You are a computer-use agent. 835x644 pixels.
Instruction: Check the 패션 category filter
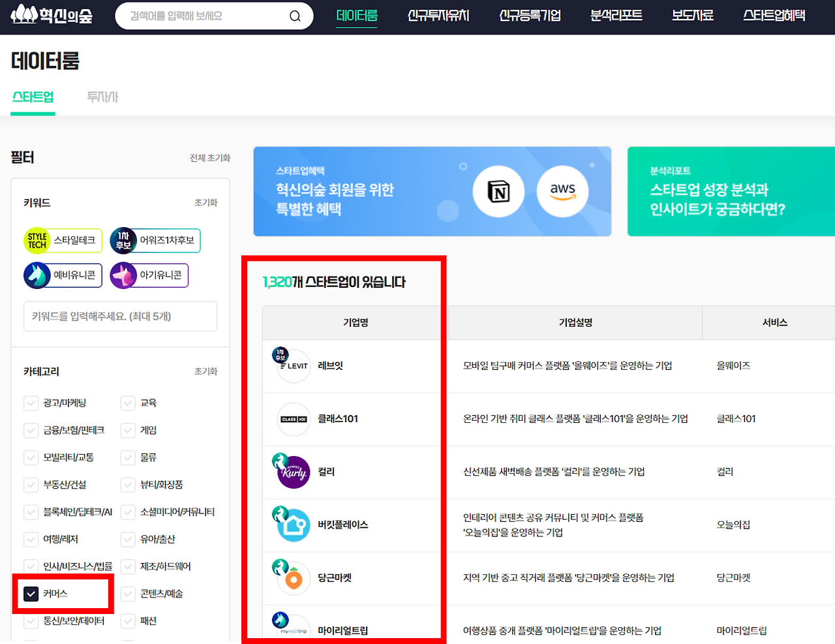[128, 621]
